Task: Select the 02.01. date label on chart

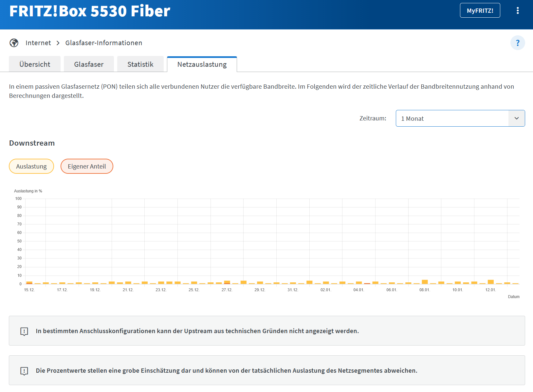Action: (x=326, y=290)
